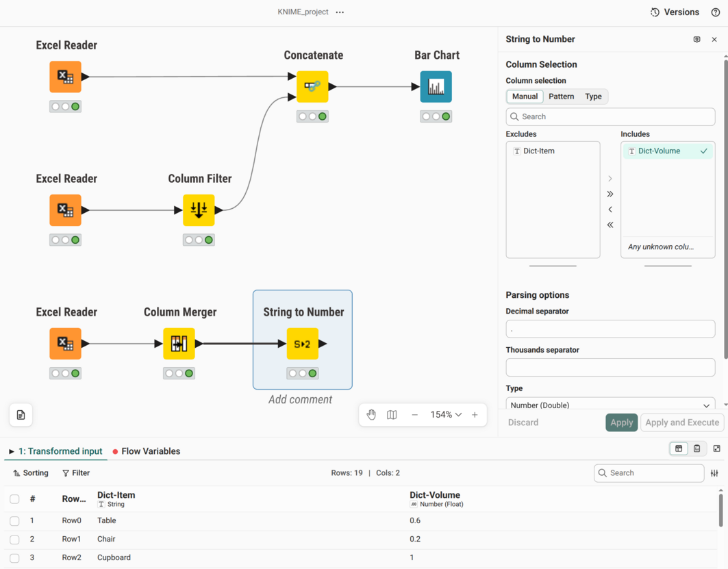
Task: Open the minimap icon in the zoom toolbar
Action: (x=392, y=414)
